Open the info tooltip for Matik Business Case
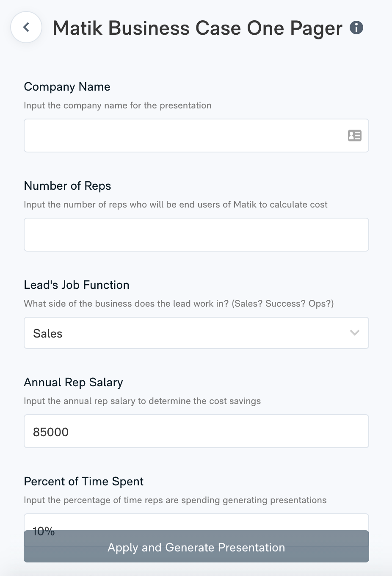The width and height of the screenshot is (392, 576). tap(356, 28)
